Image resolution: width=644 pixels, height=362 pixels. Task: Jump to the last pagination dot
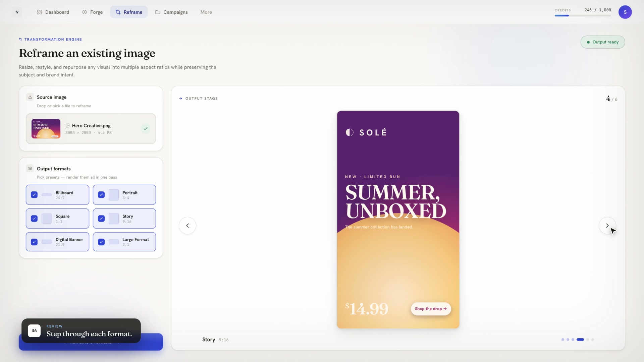[593, 340]
